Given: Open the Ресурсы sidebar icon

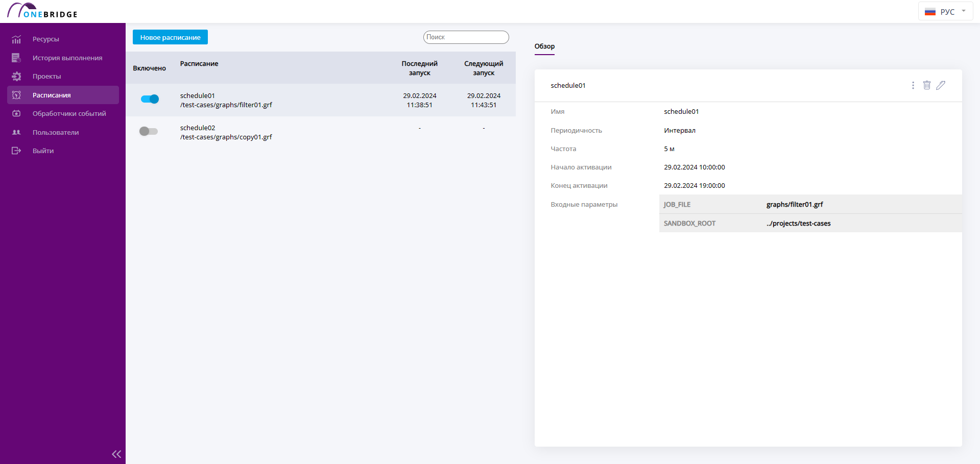Looking at the screenshot, I should pyautogui.click(x=16, y=39).
